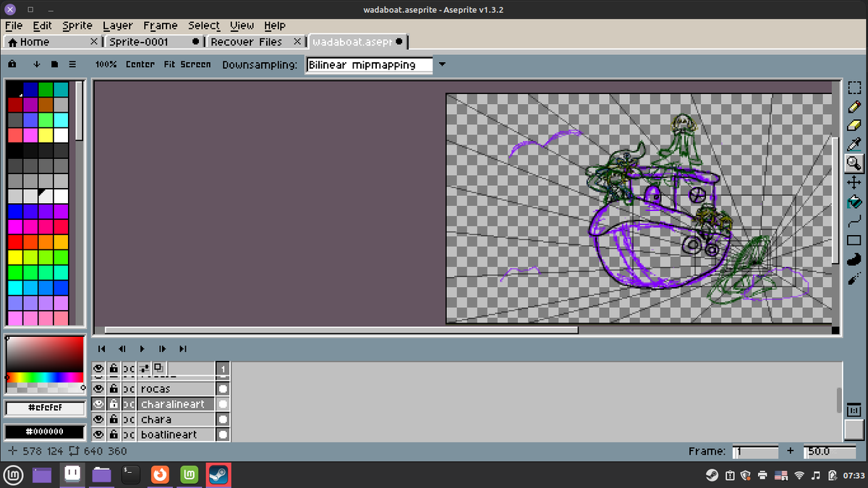Open the terminal from the taskbar
Screen dimensions: 868x488
[130, 475]
